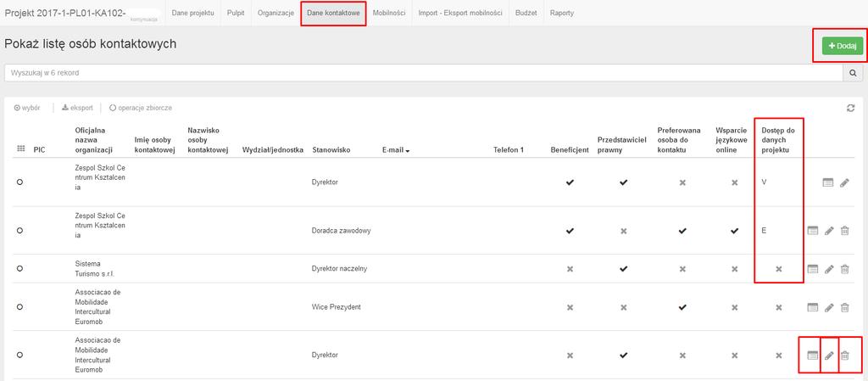Open Import - Eksport mobilności tab
Image resolution: width=868 pixels, height=381 pixels.
coord(460,13)
